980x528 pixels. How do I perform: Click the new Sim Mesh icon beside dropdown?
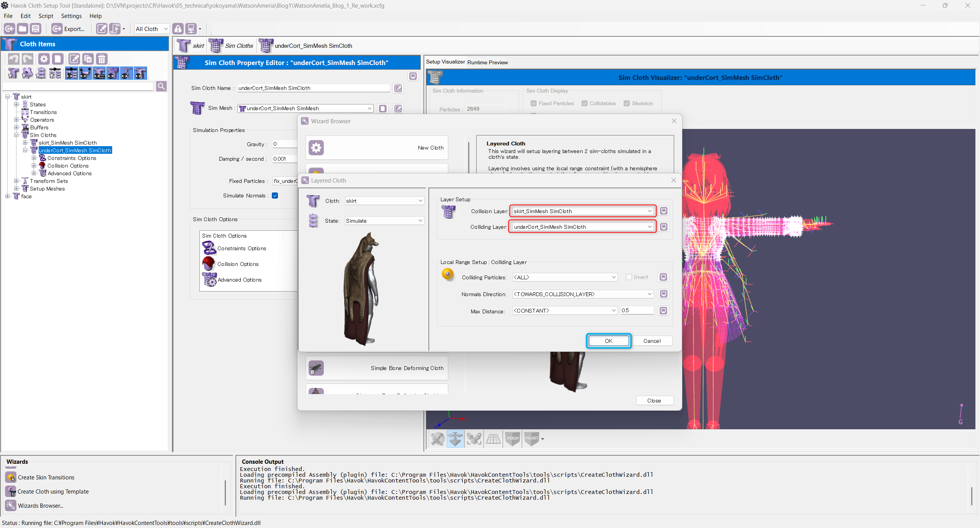pyautogui.click(x=383, y=109)
